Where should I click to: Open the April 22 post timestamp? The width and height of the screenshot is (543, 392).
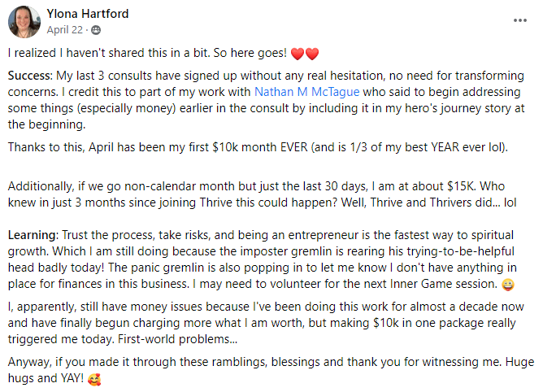(x=63, y=30)
